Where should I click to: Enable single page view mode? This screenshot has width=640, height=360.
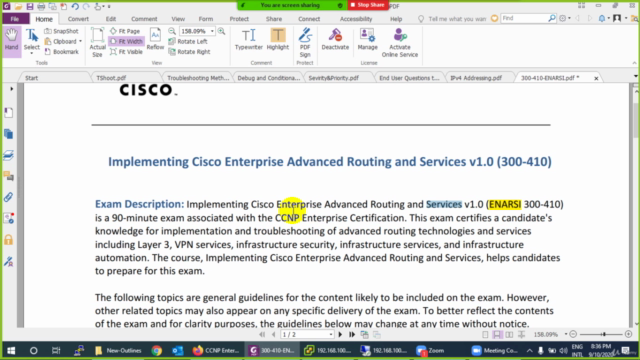coord(485,335)
